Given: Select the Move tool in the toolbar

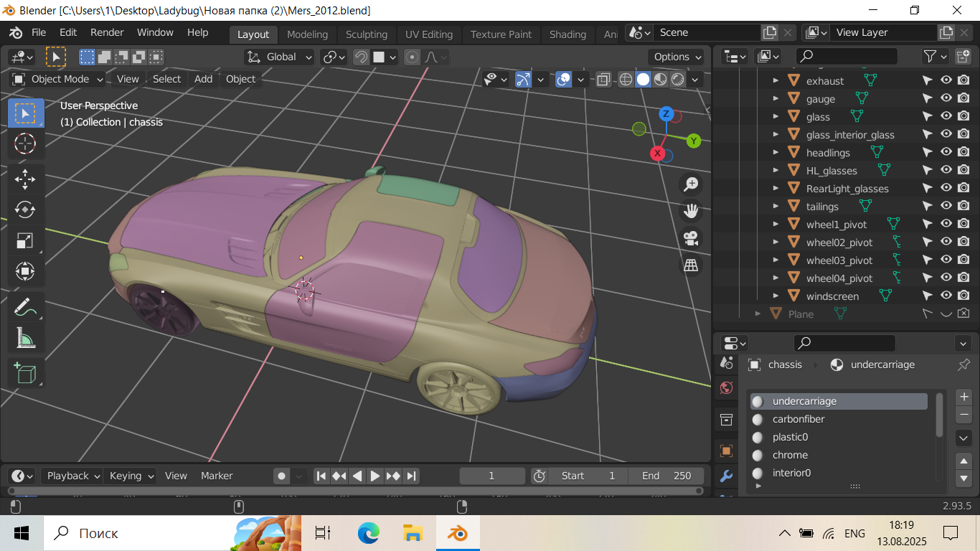Looking at the screenshot, I should (25, 179).
